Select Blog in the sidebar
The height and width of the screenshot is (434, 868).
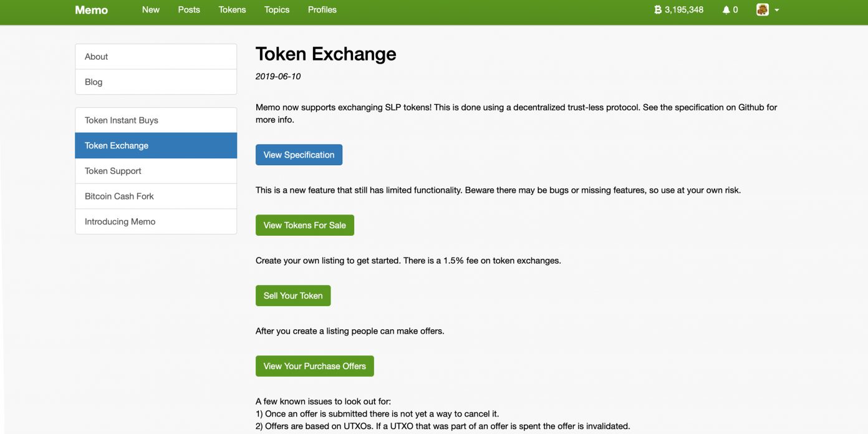coord(156,82)
